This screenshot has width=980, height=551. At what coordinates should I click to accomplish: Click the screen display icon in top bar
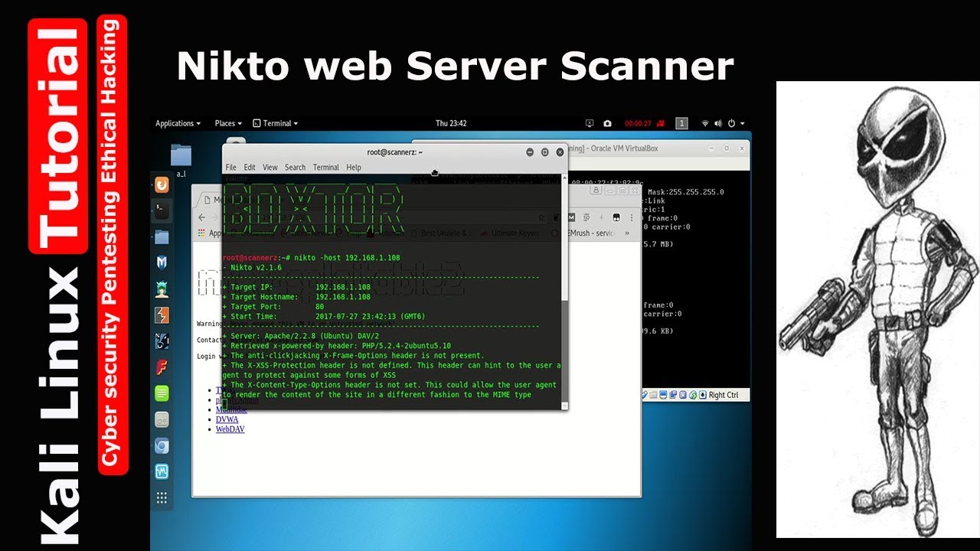[590, 123]
